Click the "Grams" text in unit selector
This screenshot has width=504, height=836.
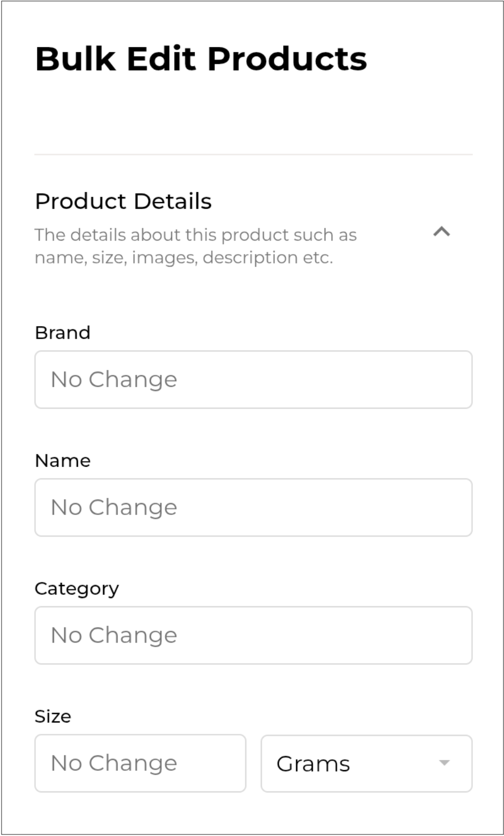[x=313, y=764]
